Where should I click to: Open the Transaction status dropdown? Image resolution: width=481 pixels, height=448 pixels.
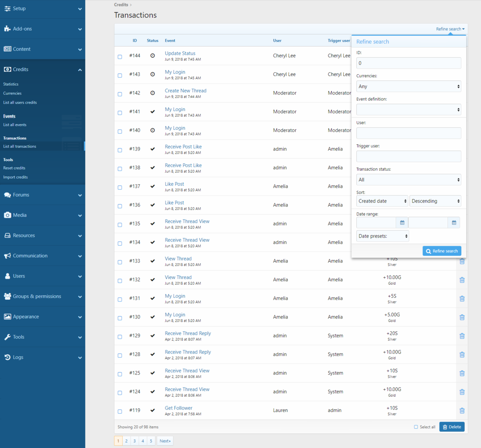[408, 180]
